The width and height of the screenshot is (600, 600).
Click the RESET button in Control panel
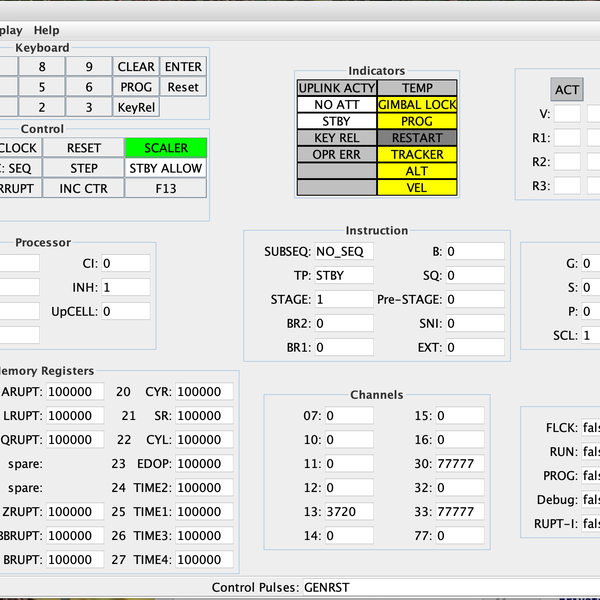(x=83, y=147)
